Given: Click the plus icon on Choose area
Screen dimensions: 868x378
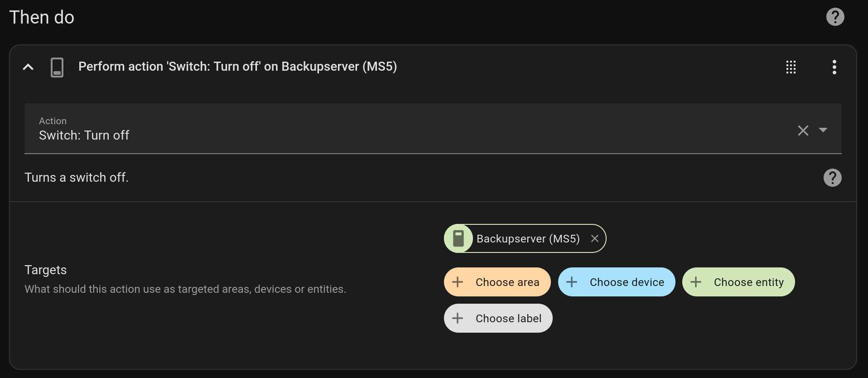Looking at the screenshot, I should pos(458,282).
